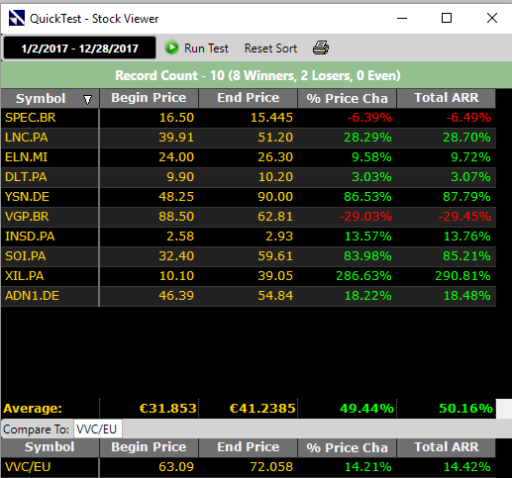The image size is (512, 478).
Task: Click the comparison table Total ARR header
Action: 446,447
